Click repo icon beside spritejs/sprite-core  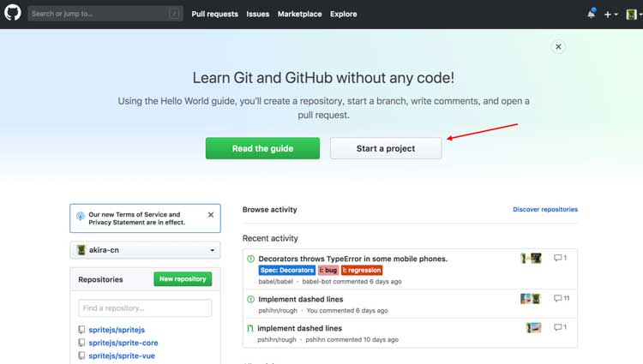coord(81,343)
